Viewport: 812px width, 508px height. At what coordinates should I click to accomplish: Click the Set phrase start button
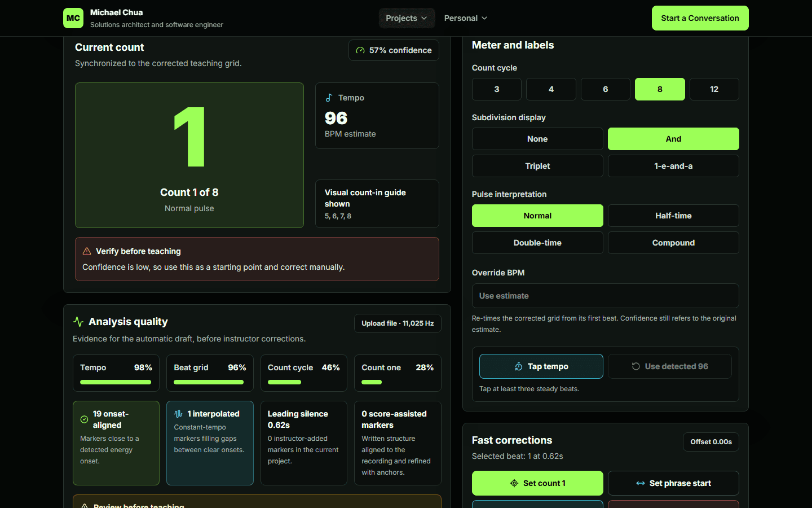[673, 483]
